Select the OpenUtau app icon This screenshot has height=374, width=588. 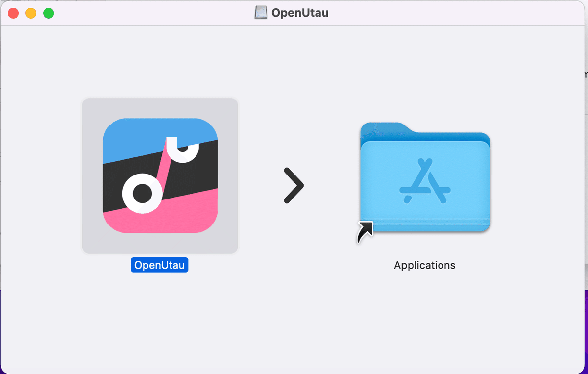point(160,175)
